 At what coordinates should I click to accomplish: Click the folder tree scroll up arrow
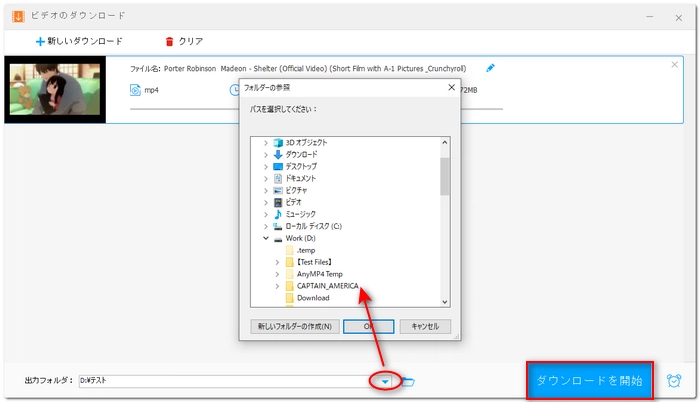(x=445, y=142)
